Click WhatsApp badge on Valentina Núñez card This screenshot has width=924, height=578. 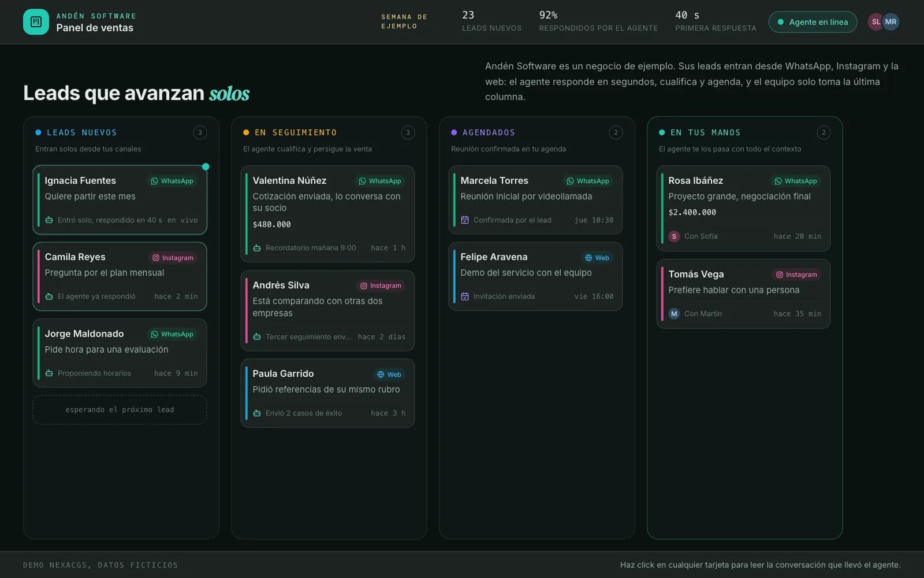point(380,181)
